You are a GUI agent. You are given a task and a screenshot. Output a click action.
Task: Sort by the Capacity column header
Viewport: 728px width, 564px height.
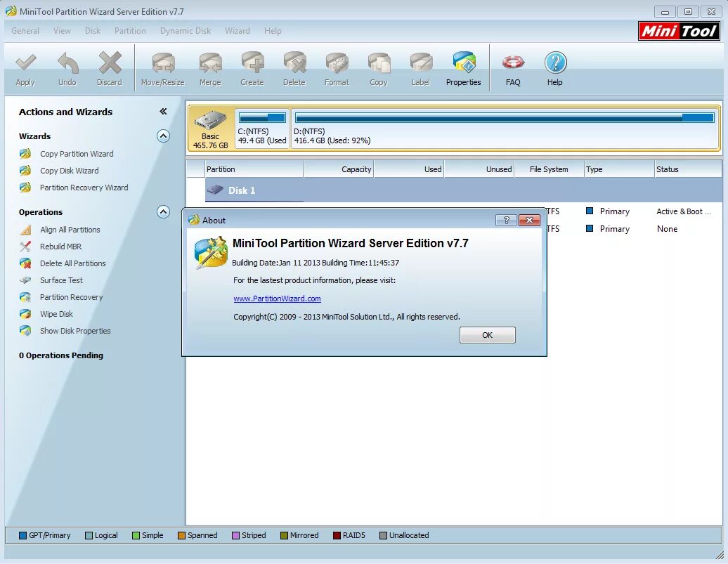click(339, 169)
